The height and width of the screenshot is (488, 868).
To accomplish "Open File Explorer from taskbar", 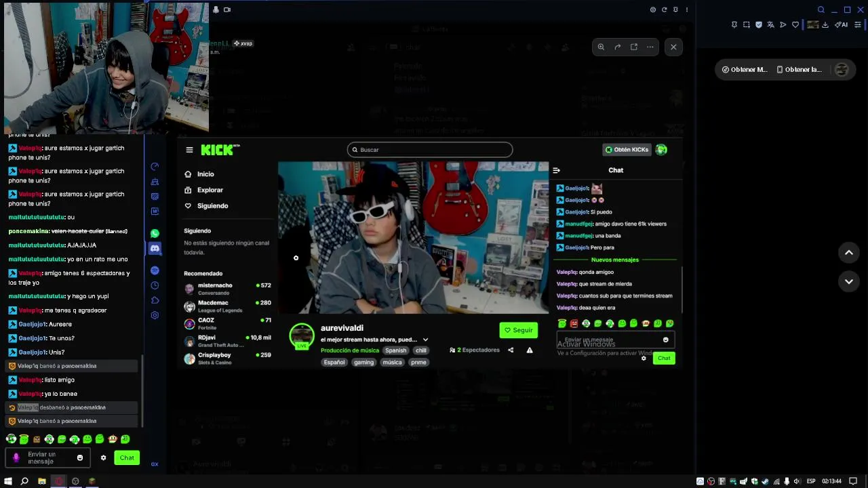I will pos(42,481).
